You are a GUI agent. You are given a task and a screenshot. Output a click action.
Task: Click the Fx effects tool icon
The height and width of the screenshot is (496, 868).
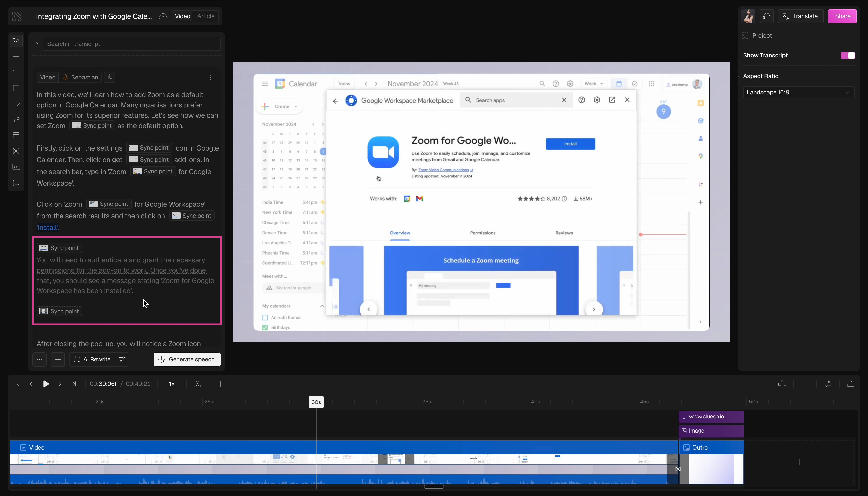(x=16, y=104)
